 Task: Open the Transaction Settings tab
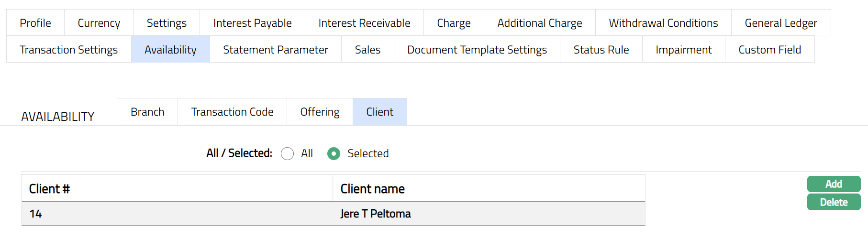coord(69,50)
